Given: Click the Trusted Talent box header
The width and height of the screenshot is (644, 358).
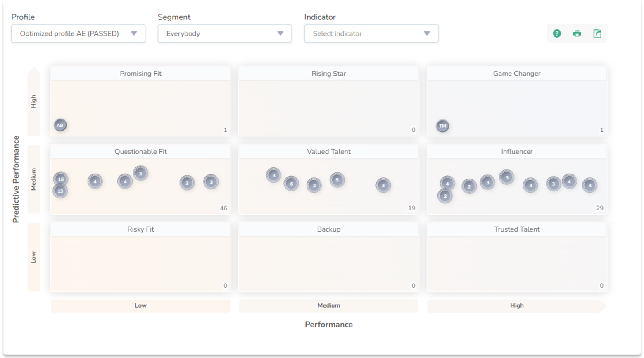Looking at the screenshot, I should 516,229.
